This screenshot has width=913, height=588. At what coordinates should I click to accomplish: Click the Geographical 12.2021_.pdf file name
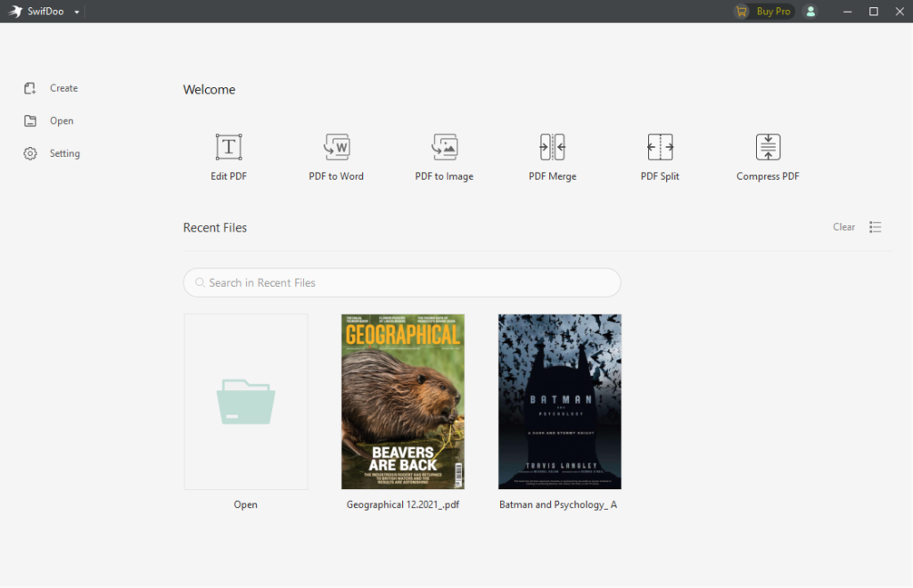coord(403,505)
